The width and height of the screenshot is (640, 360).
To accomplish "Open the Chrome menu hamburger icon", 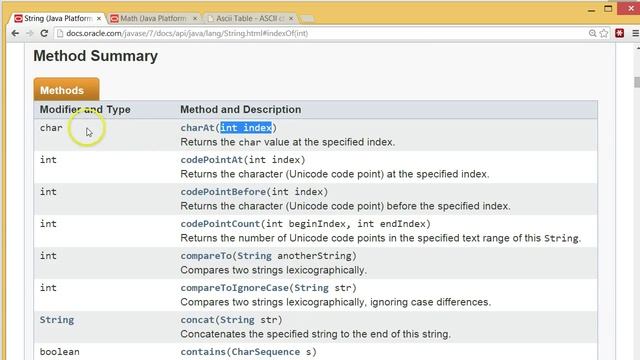I will pyautogui.click(x=636, y=33).
